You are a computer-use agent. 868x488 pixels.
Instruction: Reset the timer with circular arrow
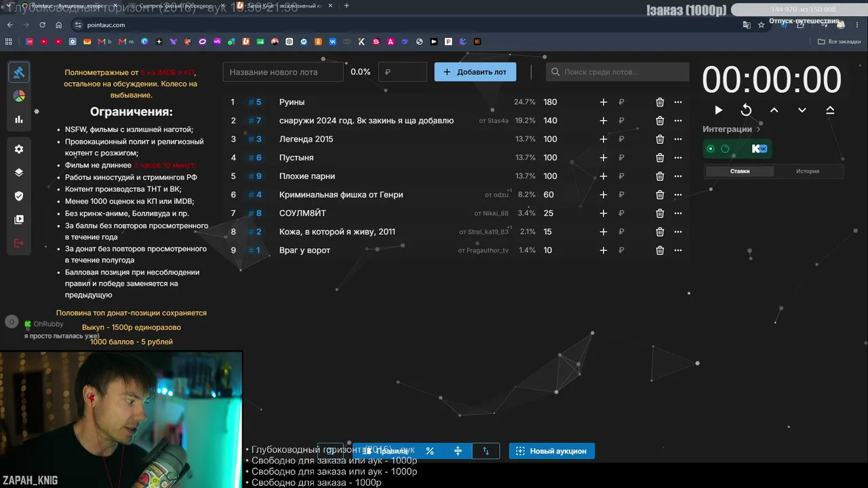click(746, 110)
